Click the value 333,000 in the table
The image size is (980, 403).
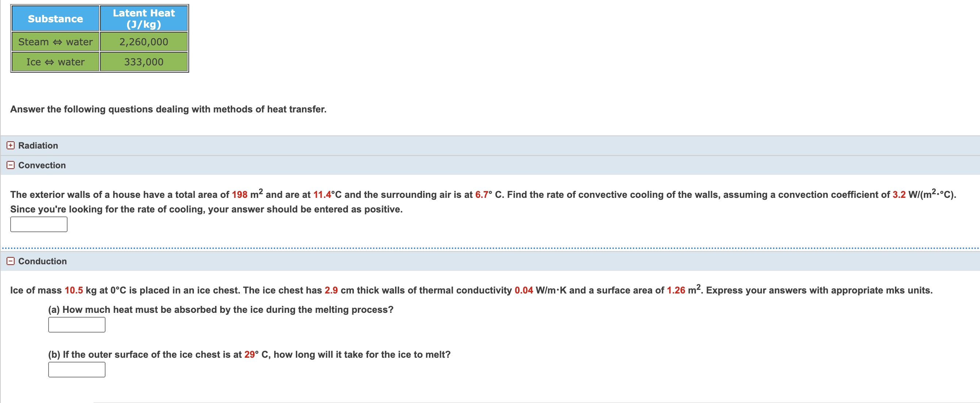pos(143,62)
